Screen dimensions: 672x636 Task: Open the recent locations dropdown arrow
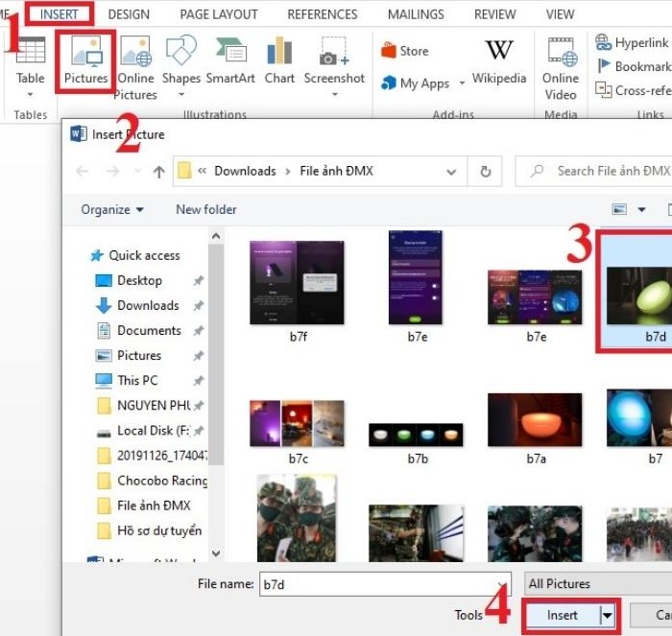[137, 172]
